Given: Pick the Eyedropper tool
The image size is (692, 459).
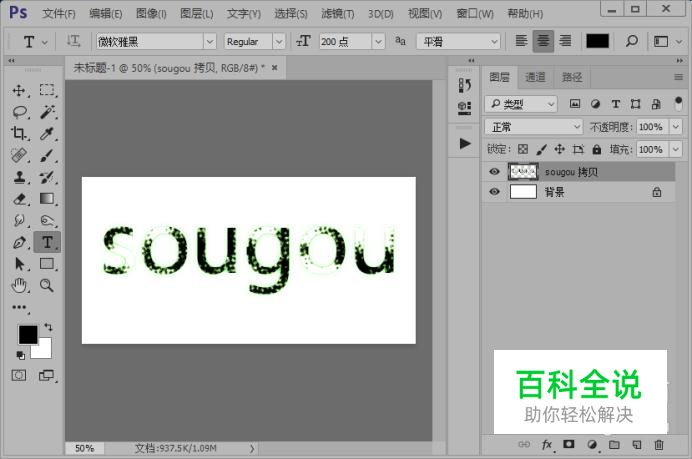Looking at the screenshot, I should click(47, 133).
